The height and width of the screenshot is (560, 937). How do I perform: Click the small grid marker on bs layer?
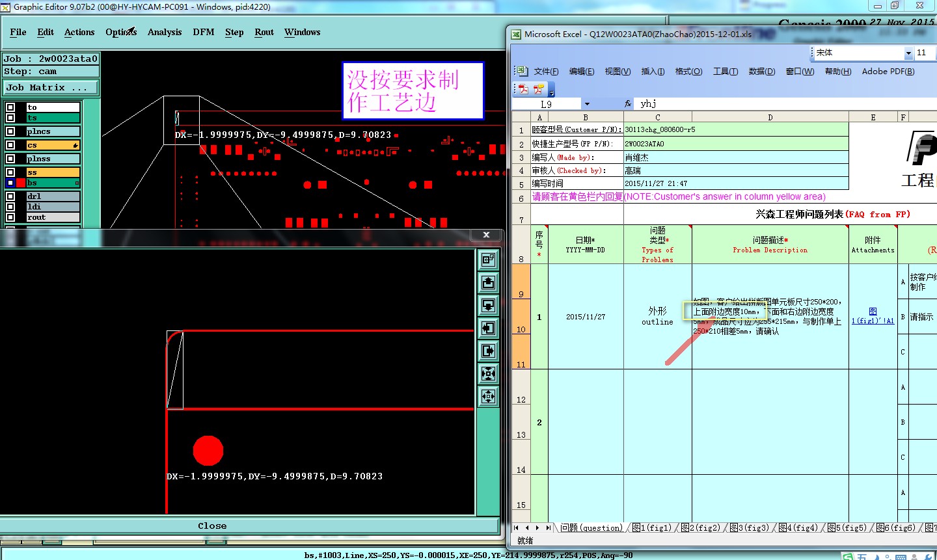77,183
